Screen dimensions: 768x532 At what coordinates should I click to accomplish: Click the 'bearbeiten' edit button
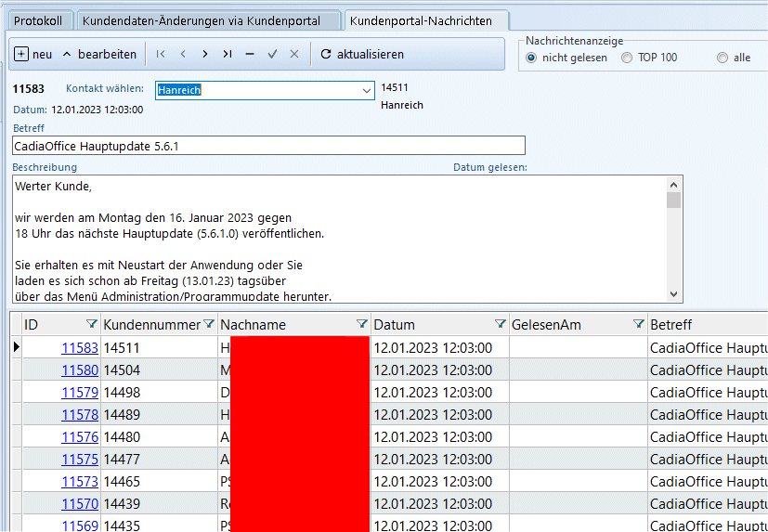pos(98,54)
